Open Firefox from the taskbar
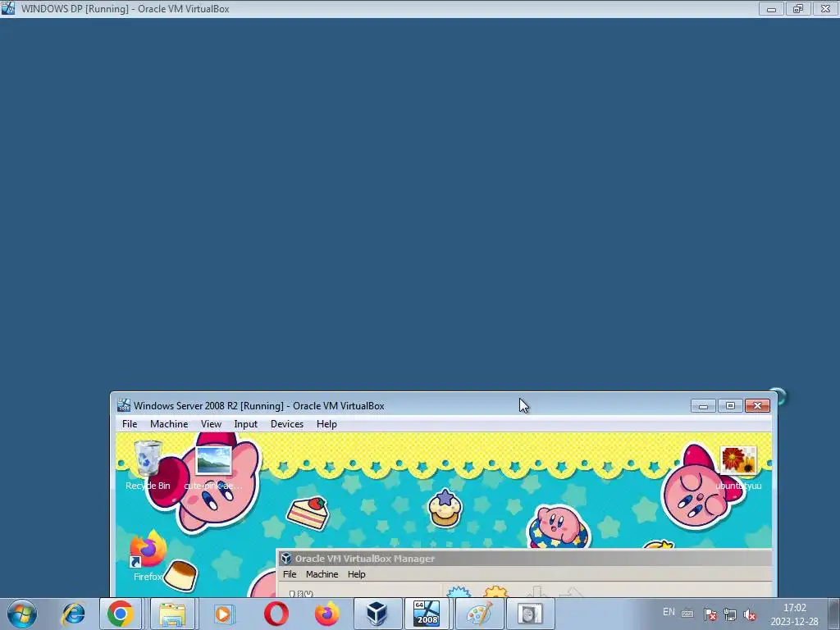This screenshot has width=840, height=630. (x=326, y=614)
